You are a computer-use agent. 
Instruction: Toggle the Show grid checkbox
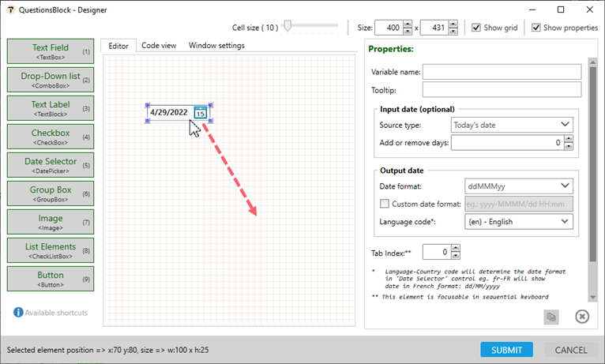click(476, 28)
